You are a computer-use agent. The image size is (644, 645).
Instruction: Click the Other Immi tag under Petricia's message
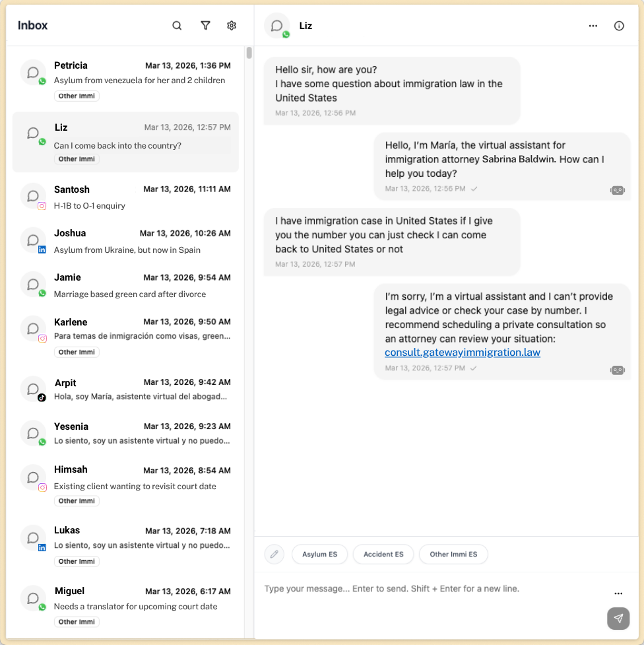tap(77, 96)
